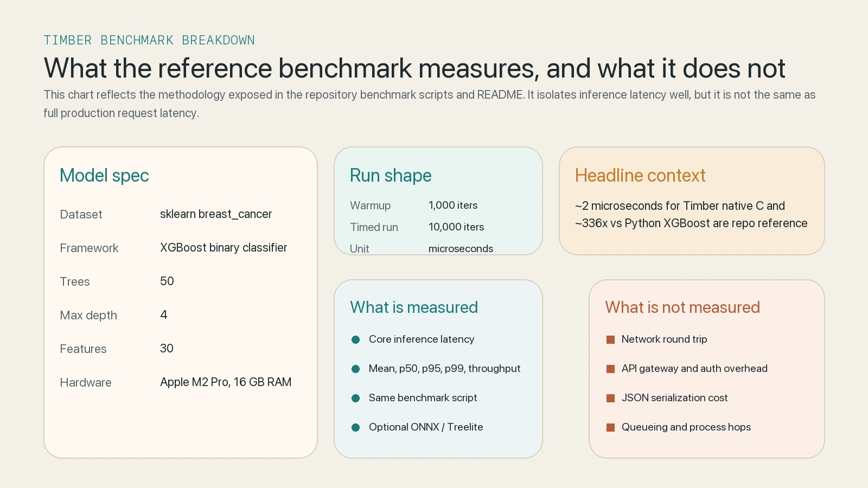Expand the Run shape card

(391, 175)
